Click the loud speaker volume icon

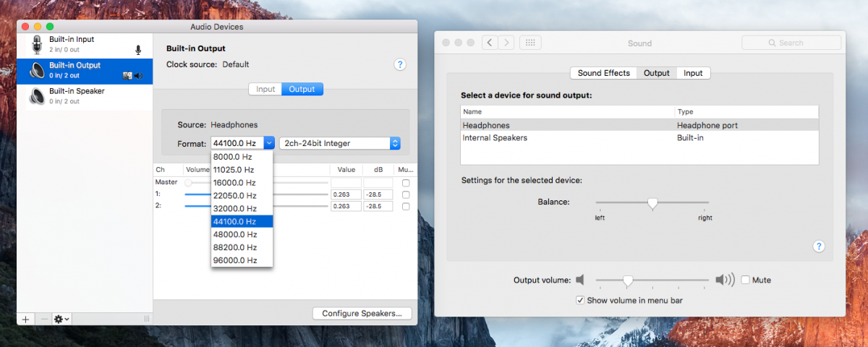tap(724, 280)
